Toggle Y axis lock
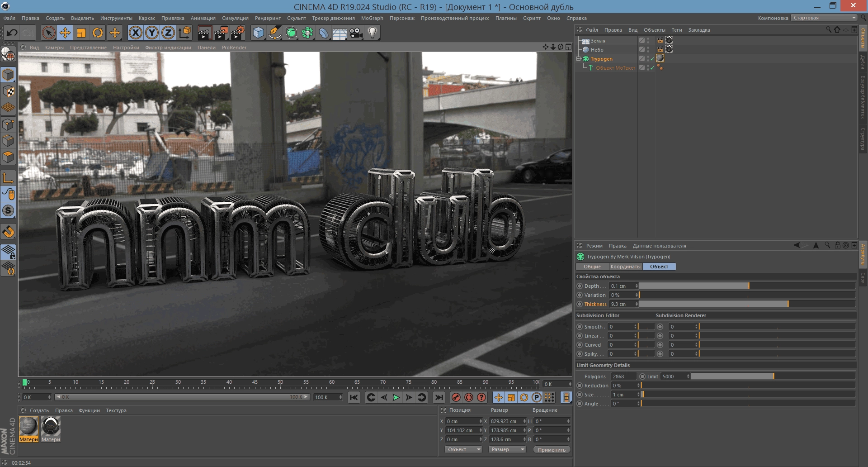868x467 pixels. point(152,33)
